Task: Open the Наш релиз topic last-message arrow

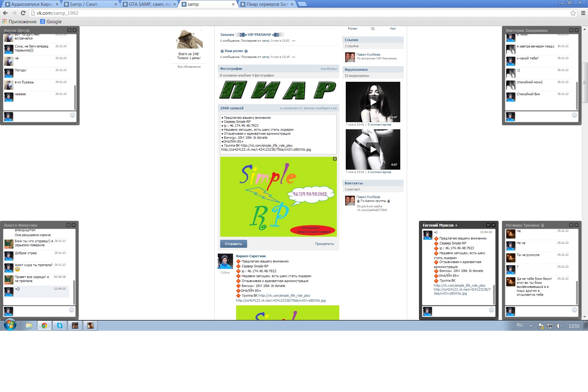Action: [x=293, y=57]
